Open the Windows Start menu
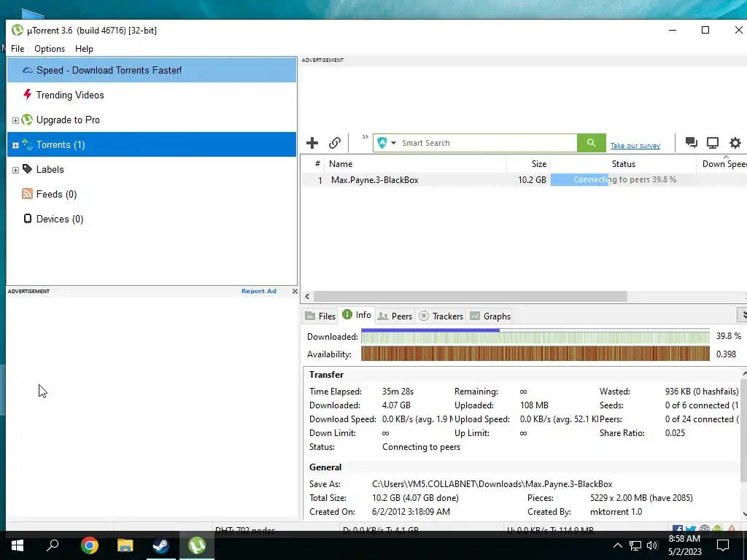Image resolution: width=747 pixels, height=560 pixels. point(18,545)
